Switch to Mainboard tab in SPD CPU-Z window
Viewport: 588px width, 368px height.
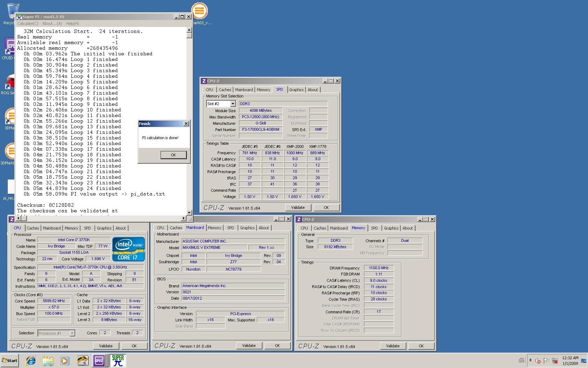[244, 90]
